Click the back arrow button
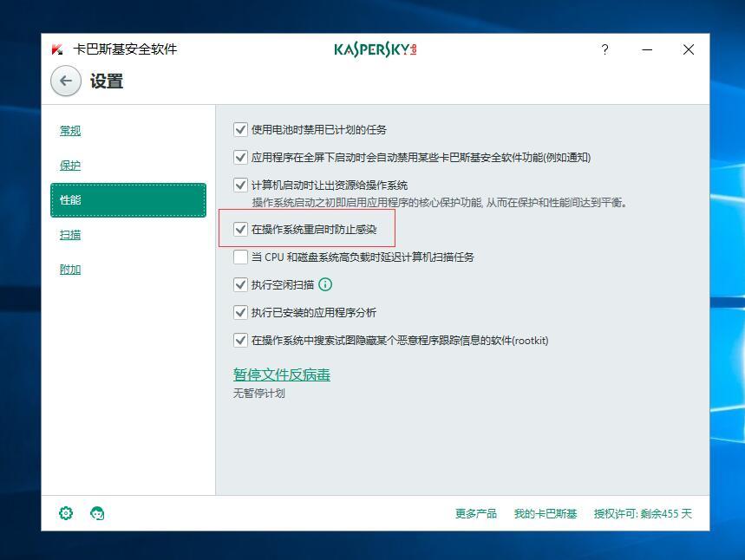This screenshot has height=560, width=745. [x=65, y=81]
